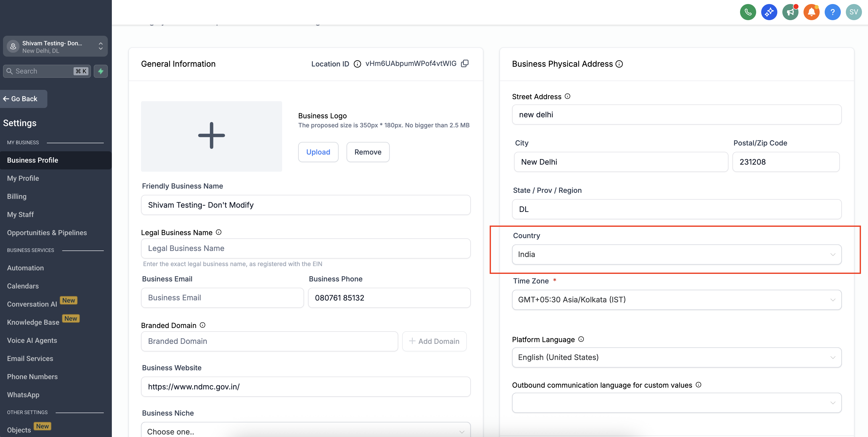868x437 pixels.
Task: Open My Staff in settings sidebar
Action: point(20,214)
